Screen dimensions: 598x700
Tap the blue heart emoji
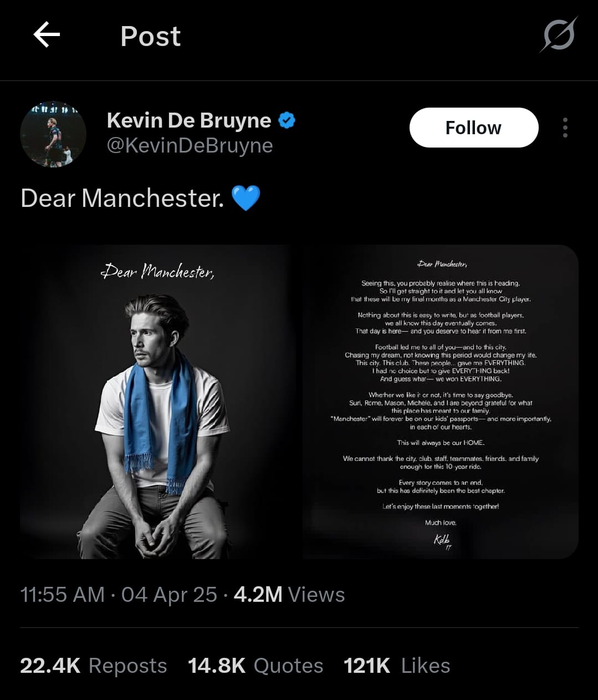click(246, 198)
